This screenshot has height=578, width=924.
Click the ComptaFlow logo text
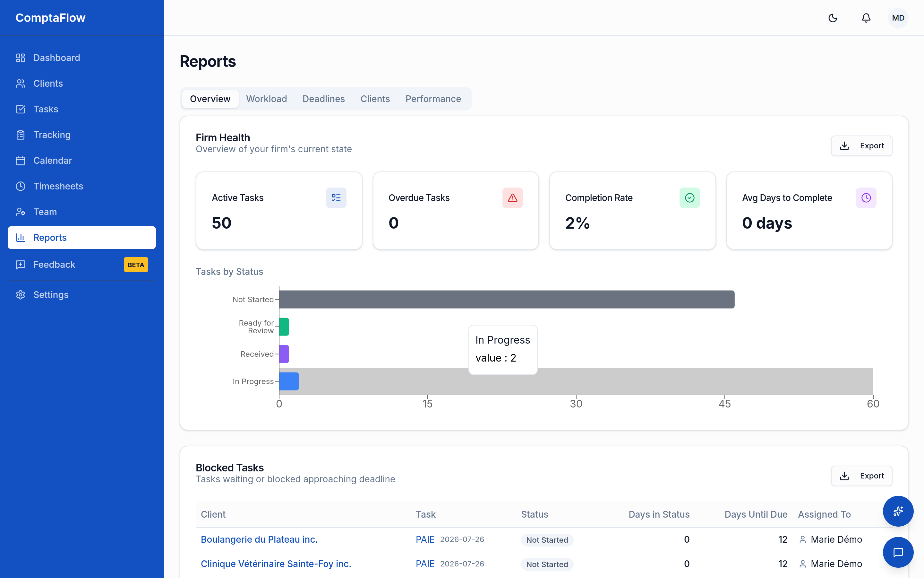click(x=50, y=18)
